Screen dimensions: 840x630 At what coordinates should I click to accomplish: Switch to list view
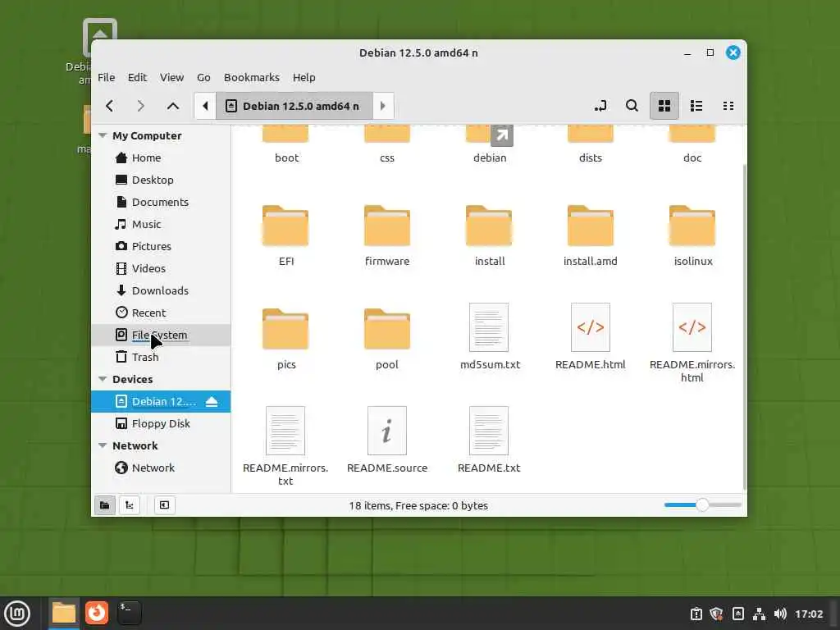click(696, 106)
